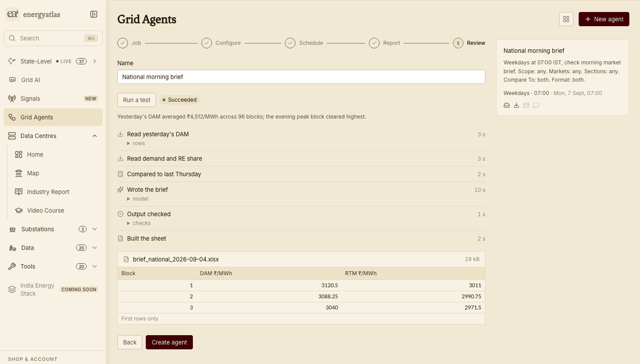This screenshot has height=364, width=640.
Task: Click the energyatlas logo
Action: [x=33, y=14]
